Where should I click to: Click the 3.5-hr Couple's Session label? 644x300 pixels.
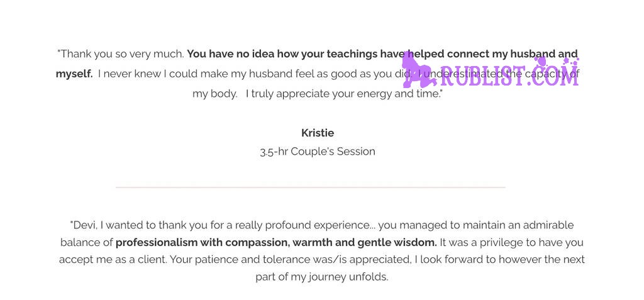point(318,151)
